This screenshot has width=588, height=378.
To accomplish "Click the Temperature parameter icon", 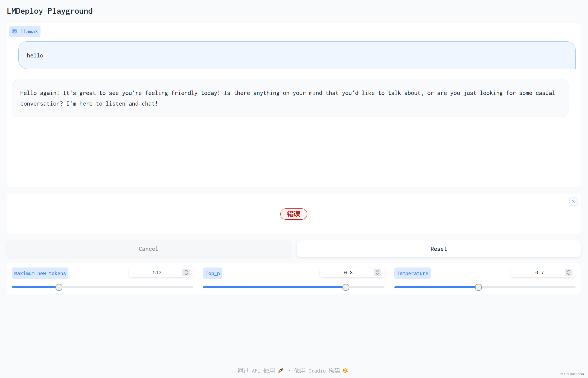I will point(411,273).
